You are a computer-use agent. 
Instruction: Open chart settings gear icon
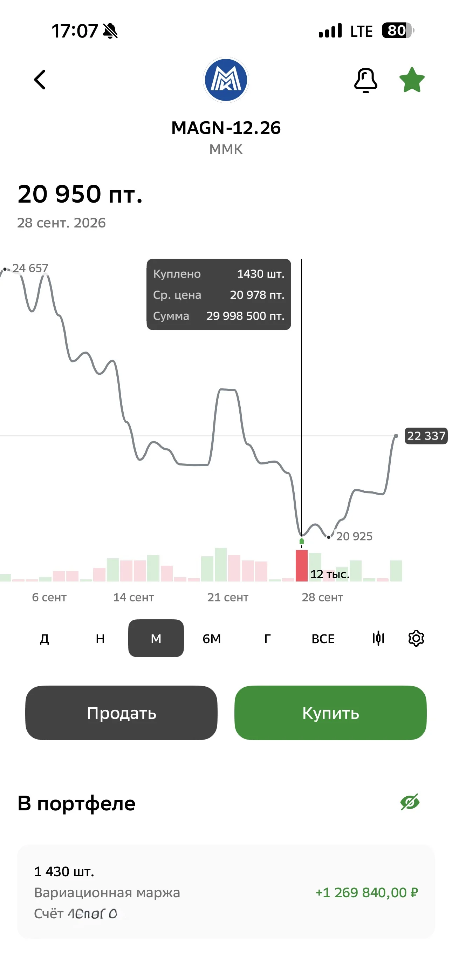(416, 638)
